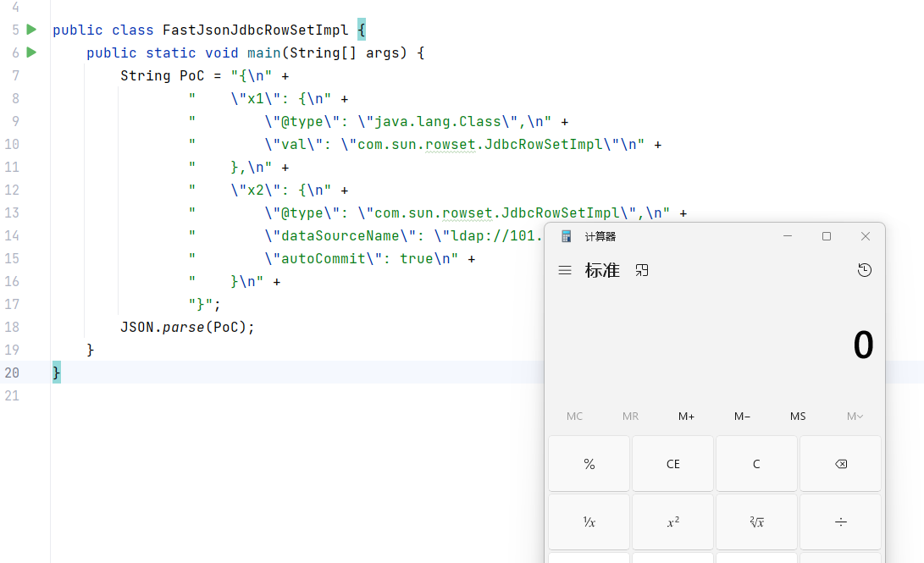
Task: Click the square root button
Action: pos(756,522)
